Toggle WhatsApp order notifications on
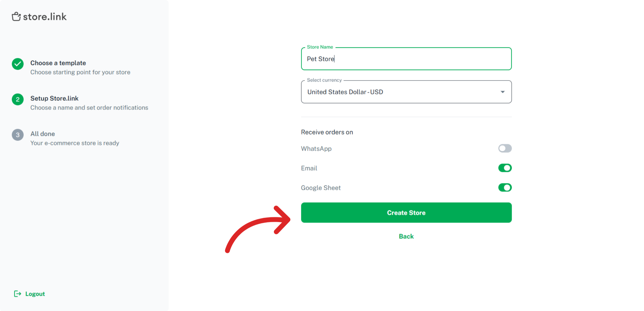Screen dimensions: 644x311 click(505, 148)
